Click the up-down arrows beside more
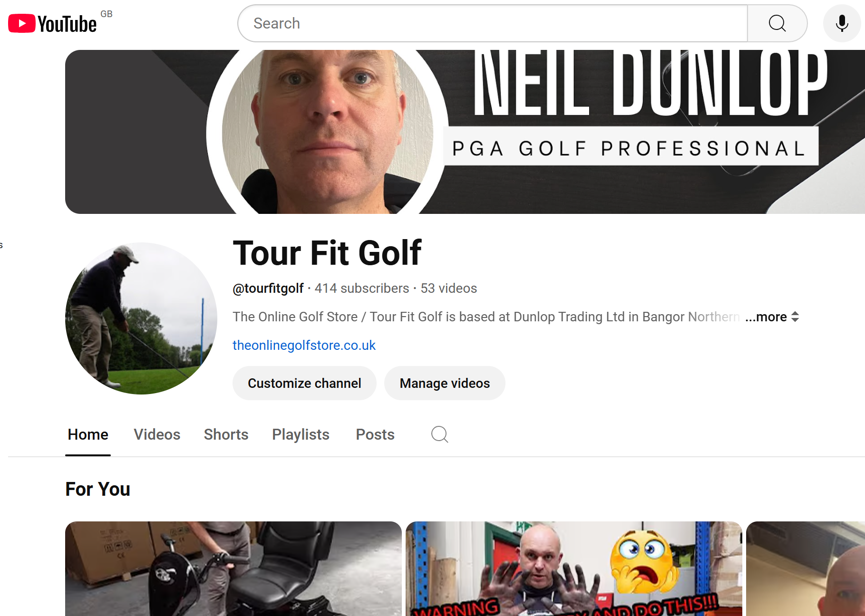Screen dimensions: 865x616 point(795,317)
